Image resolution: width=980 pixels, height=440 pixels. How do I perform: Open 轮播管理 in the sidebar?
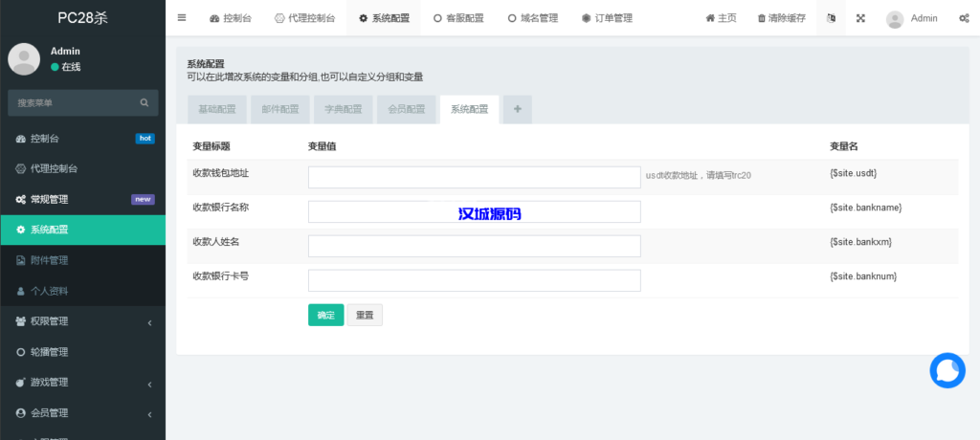point(82,352)
